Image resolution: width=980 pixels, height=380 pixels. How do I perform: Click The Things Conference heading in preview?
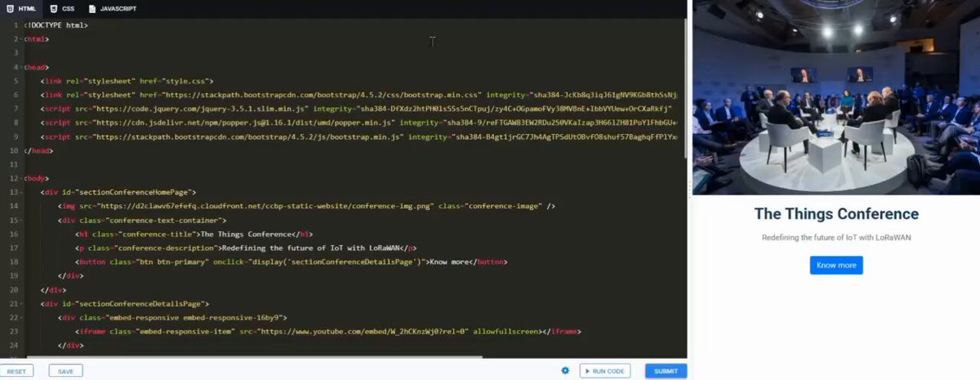(x=836, y=214)
